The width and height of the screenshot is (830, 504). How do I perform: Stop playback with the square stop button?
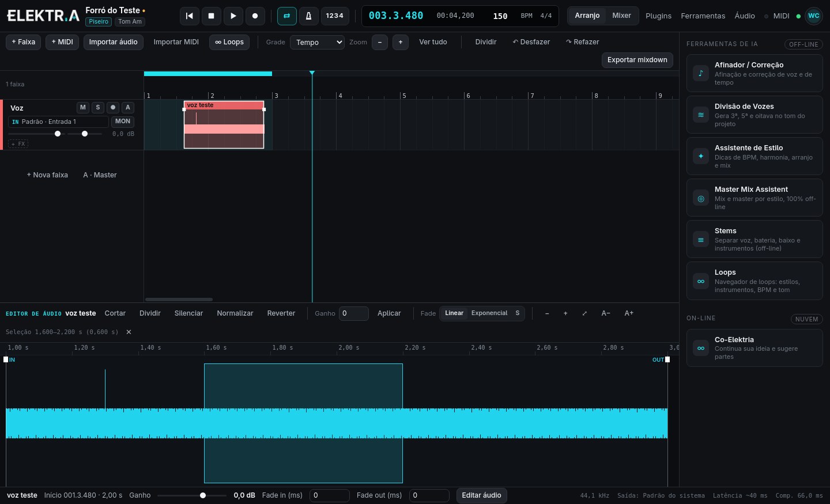pyautogui.click(x=212, y=16)
